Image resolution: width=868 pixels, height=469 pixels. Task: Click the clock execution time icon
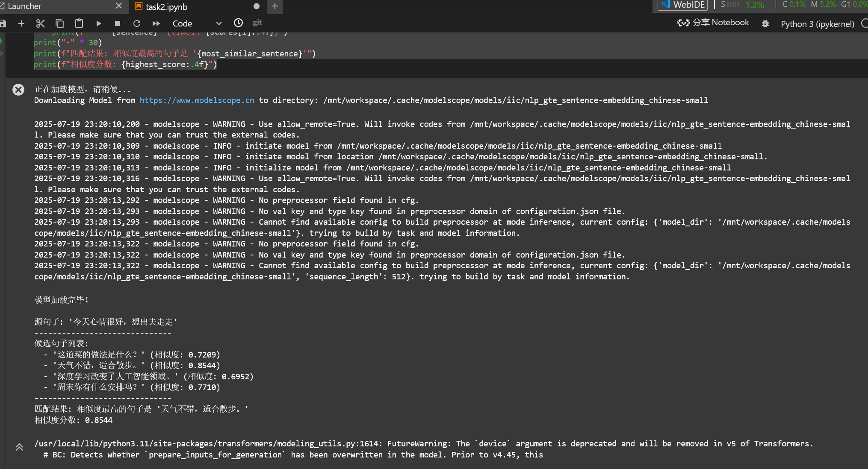tap(238, 23)
